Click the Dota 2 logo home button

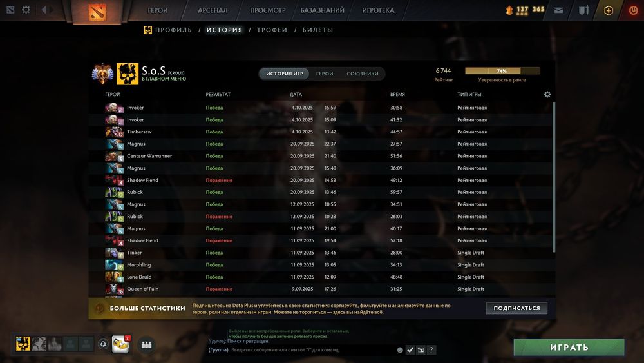(97, 12)
